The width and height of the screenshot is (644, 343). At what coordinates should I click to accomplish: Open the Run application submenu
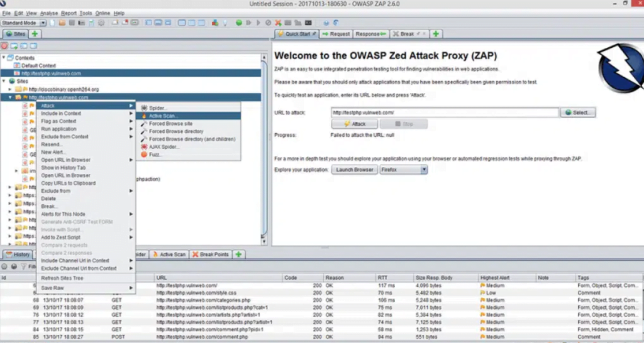[86, 129]
